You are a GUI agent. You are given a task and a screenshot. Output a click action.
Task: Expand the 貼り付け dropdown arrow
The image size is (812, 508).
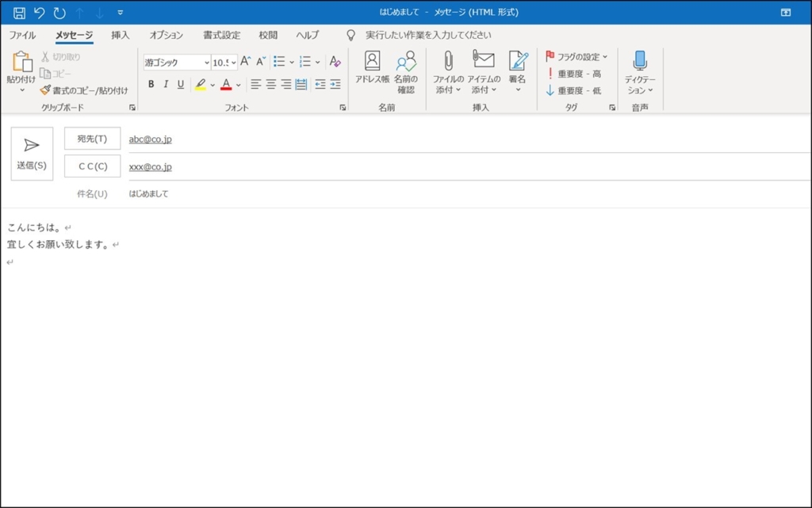tap(21, 90)
